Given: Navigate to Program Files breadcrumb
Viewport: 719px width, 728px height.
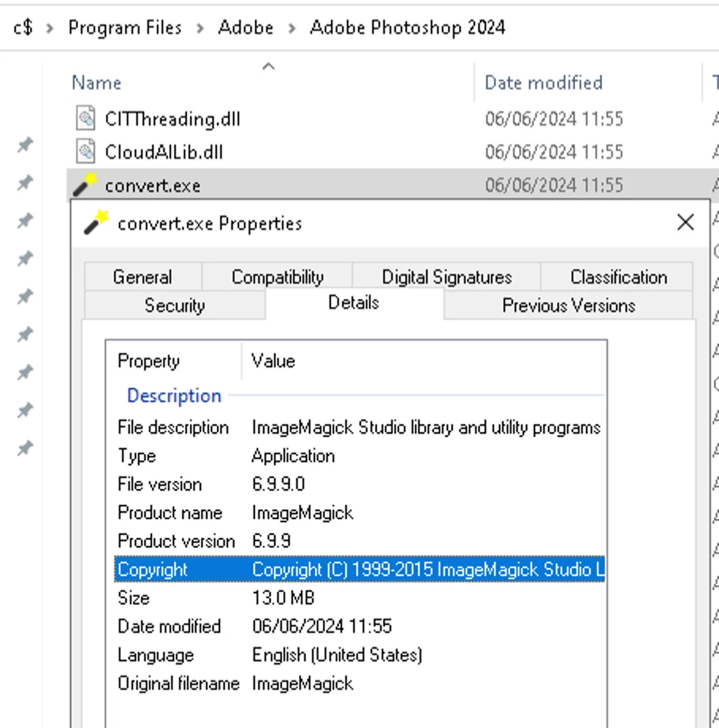Looking at the screenshot, I should pos(125,28).
